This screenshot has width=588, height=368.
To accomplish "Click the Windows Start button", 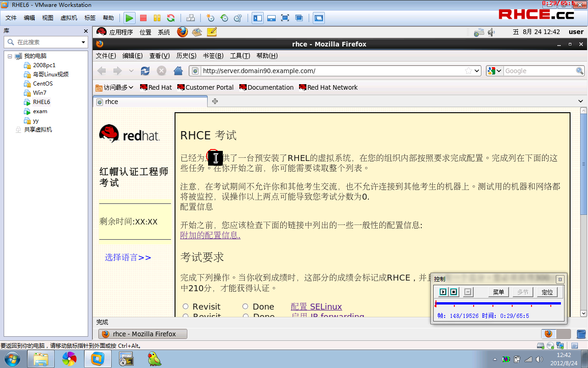I will [11, 359].
